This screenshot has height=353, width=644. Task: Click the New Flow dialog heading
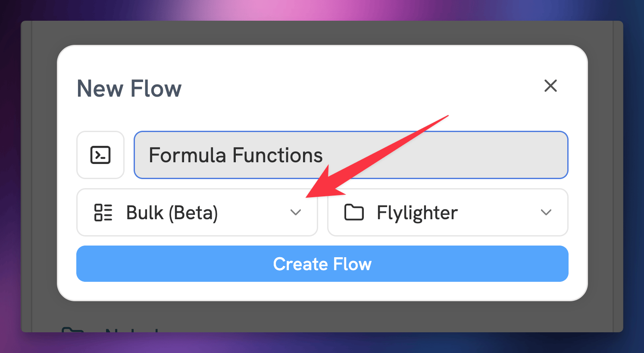pyautogui.click(x=129, y=88)
